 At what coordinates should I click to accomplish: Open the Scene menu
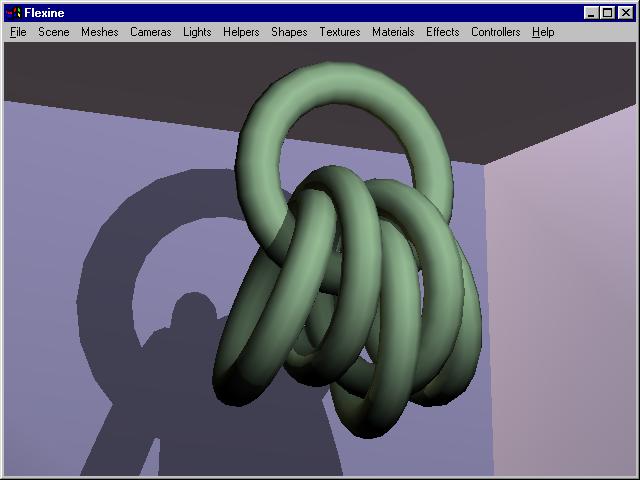(53, 32)
